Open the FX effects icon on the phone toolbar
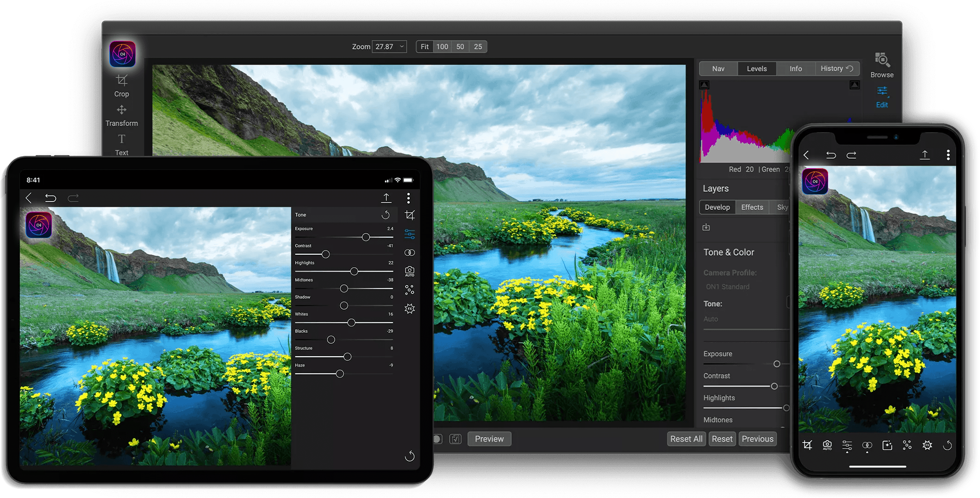 927,445
